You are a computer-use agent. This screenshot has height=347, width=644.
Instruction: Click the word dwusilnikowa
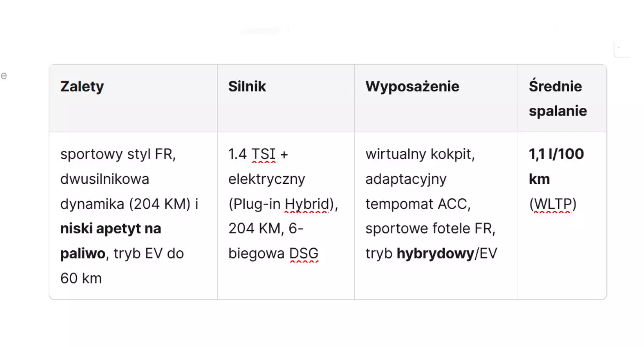pos(105,179)
